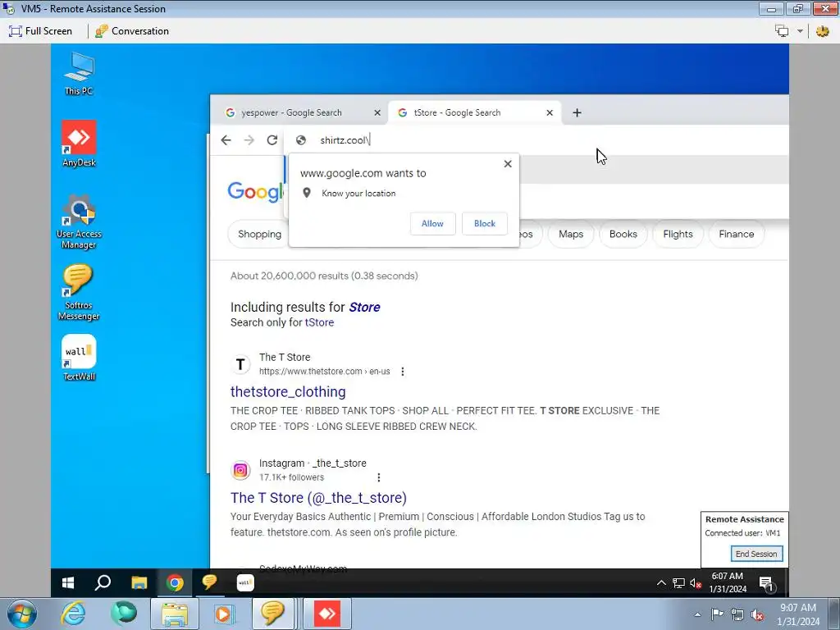Click Chrome forward arrow
The height and width of the screenshot is (630, 840).
[249, 139]
